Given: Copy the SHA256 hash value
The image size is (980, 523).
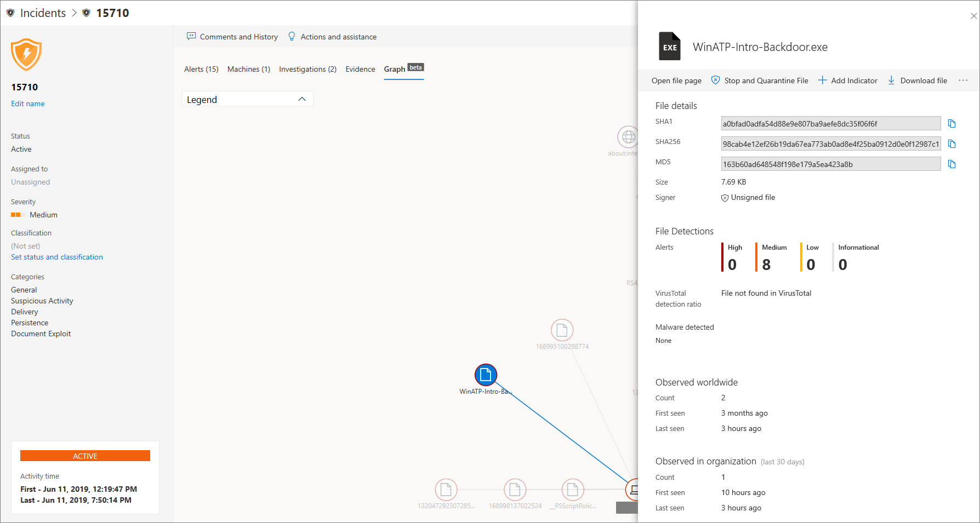Looking at the screenshot, I should click(951, 144).
